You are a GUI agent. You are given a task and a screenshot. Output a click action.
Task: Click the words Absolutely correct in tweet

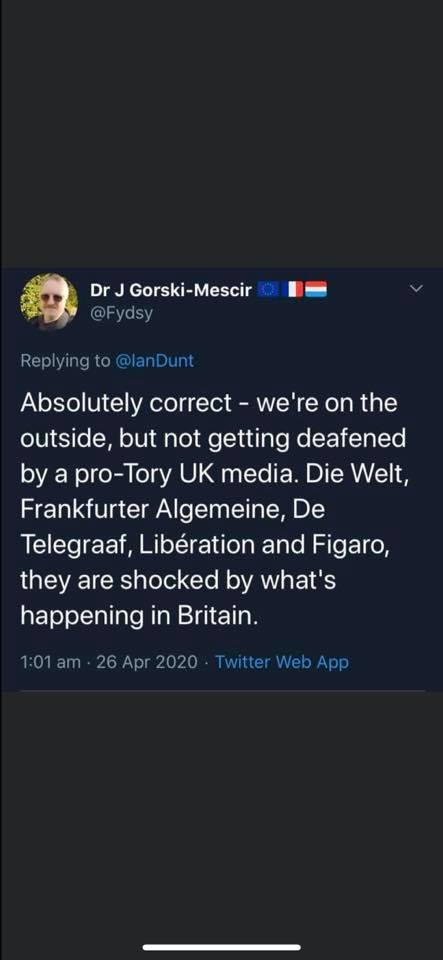coord(126,403)
